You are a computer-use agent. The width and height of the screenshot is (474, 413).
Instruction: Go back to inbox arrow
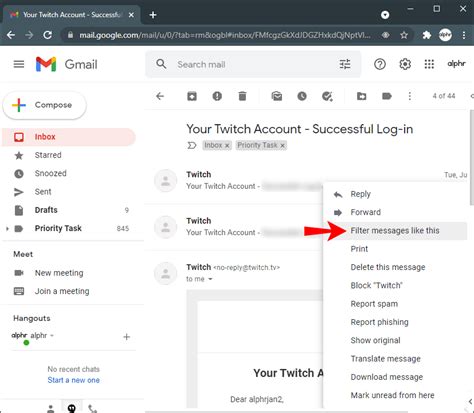(160, 96)
